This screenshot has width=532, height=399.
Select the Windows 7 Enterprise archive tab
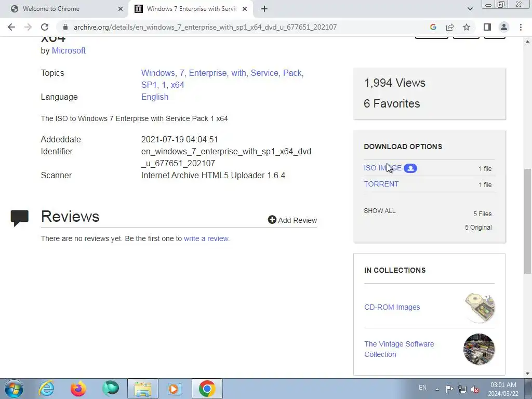[191, 9]
